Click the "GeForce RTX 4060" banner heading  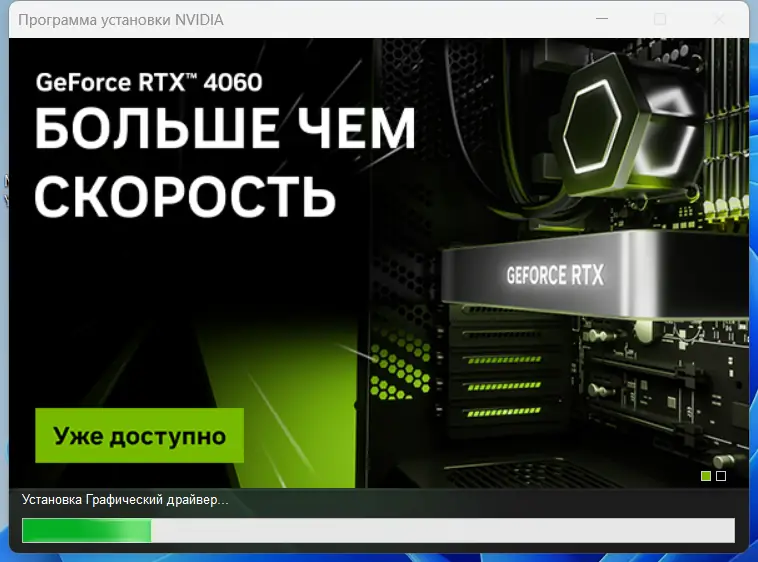149,82
